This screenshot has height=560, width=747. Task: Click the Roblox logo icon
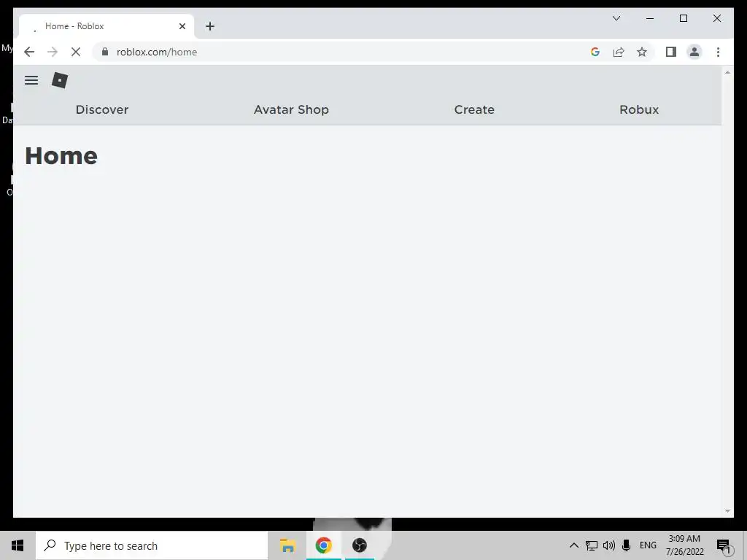point(60,80)
